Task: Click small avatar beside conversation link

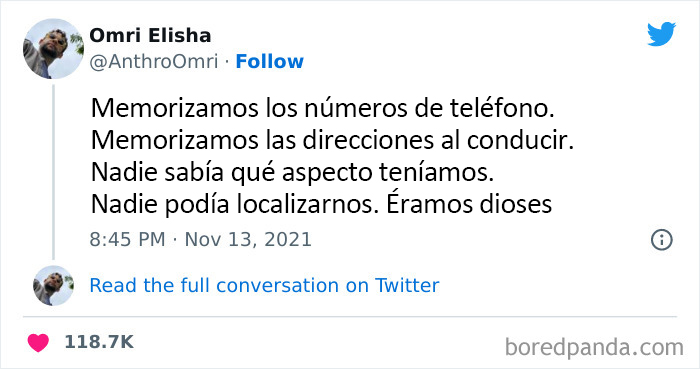Action: pos(53,286)
